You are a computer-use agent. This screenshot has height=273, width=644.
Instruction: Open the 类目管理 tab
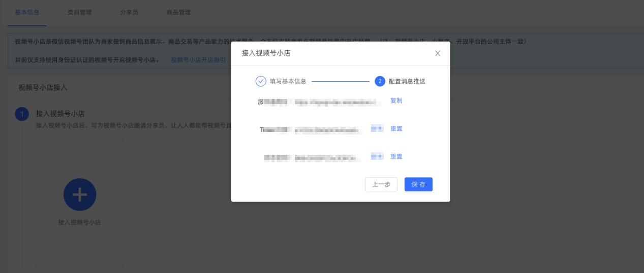pyautogui.click(x=80, y=12)
